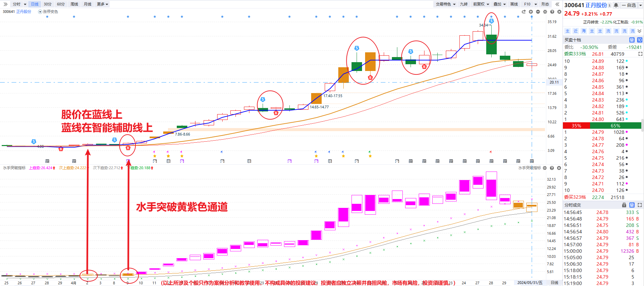Zoom out the K-line chart with minus icon

point(538,12)
